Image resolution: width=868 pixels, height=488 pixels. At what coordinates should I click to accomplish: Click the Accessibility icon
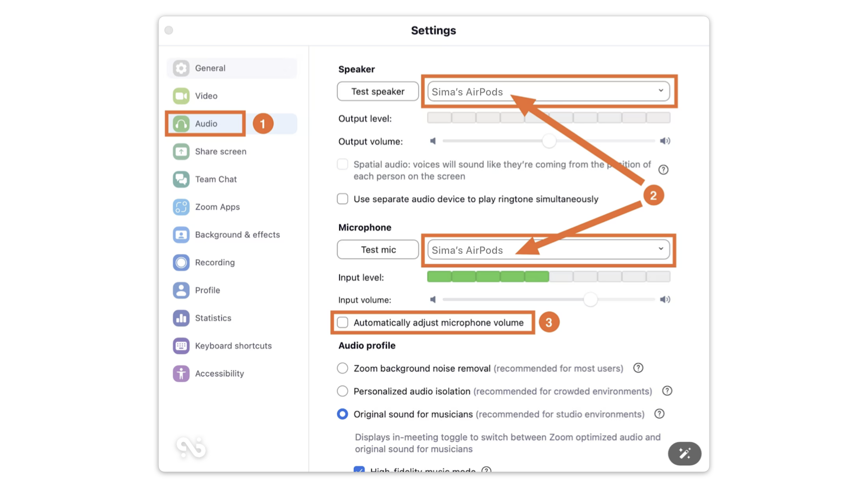(x=181, y=374)
